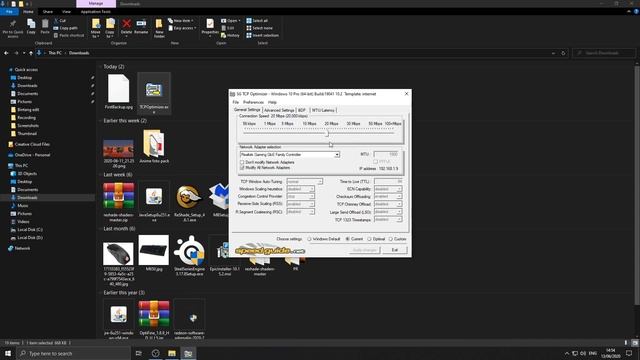The image size is (640, 360).
Task: Select Windows Default radio button
Action: tap(309, 239)
